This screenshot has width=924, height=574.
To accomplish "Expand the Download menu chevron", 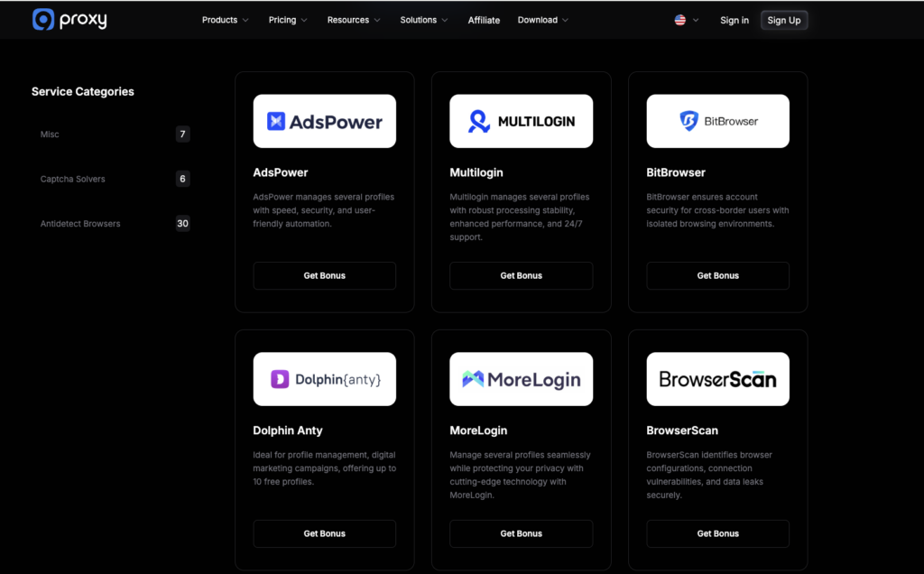I will tap(565, 20).
